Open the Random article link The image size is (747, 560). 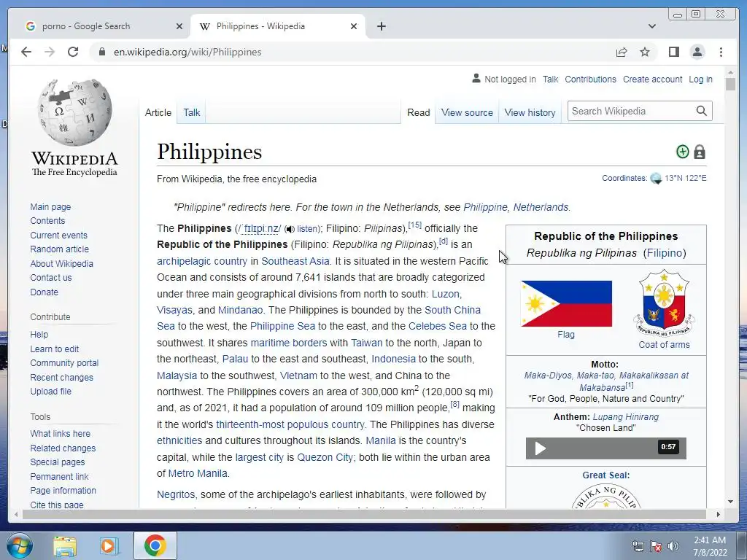tap(60, 249)
